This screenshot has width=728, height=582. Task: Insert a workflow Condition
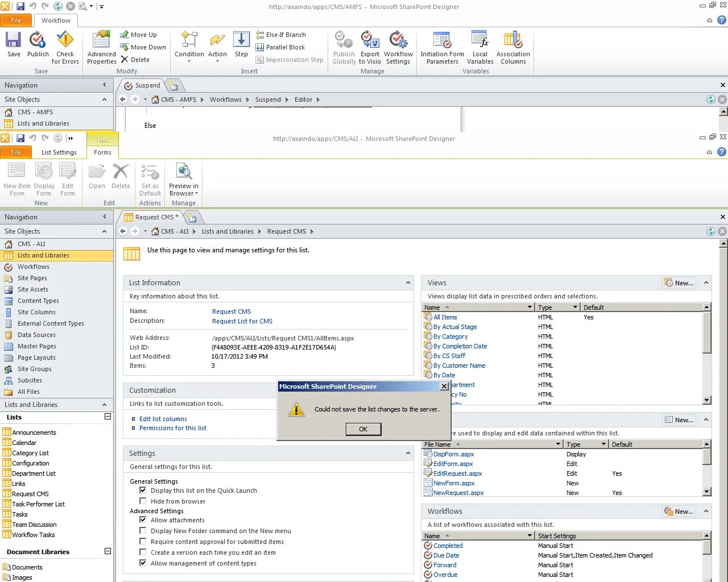pyautogui.click(x=189, y=47)
